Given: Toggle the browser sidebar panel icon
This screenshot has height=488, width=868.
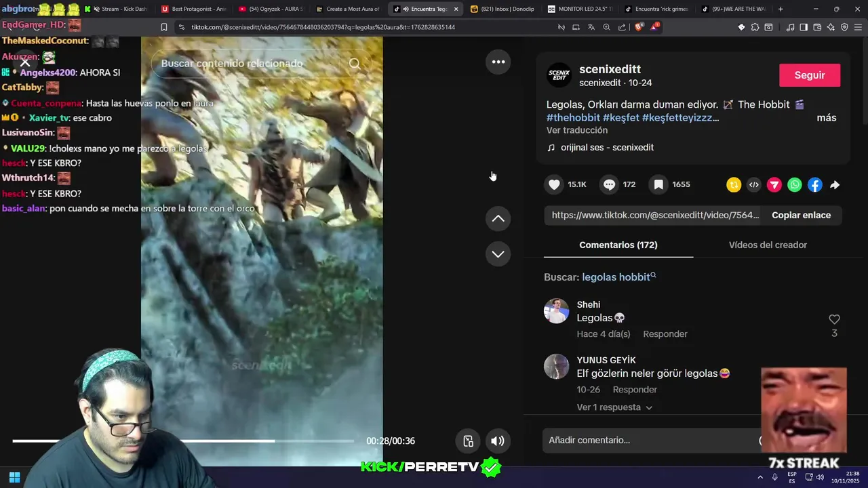Looking at the screenshot, I should 804,27.
